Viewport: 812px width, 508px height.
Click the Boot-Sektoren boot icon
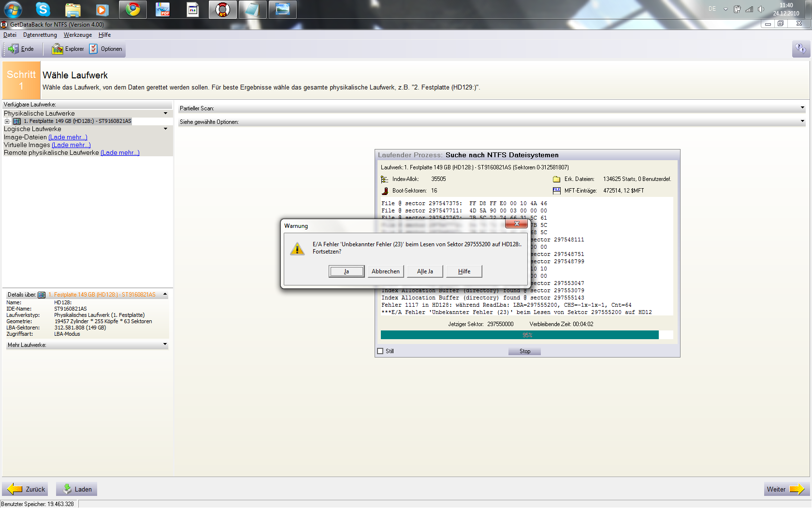[385, 191]
